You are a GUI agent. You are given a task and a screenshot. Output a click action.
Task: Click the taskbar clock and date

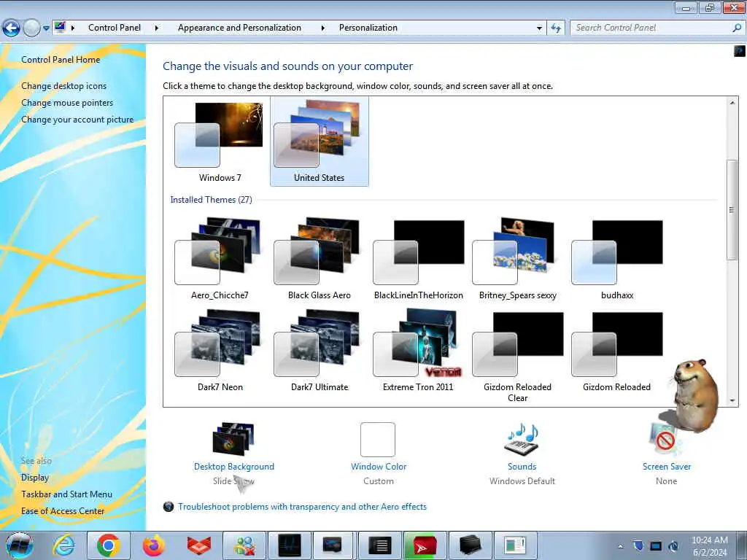709,546
